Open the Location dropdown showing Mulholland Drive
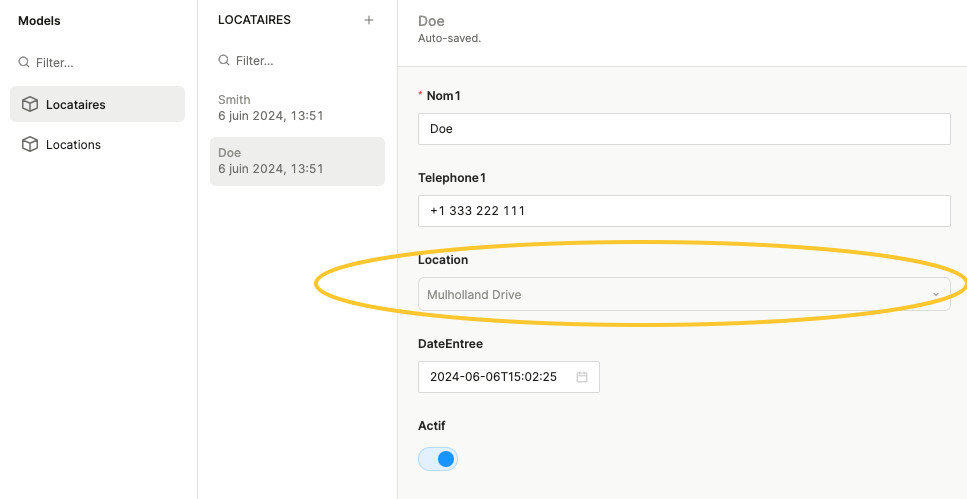This screenshot has height=499, width=967. [x=670, y=294]
